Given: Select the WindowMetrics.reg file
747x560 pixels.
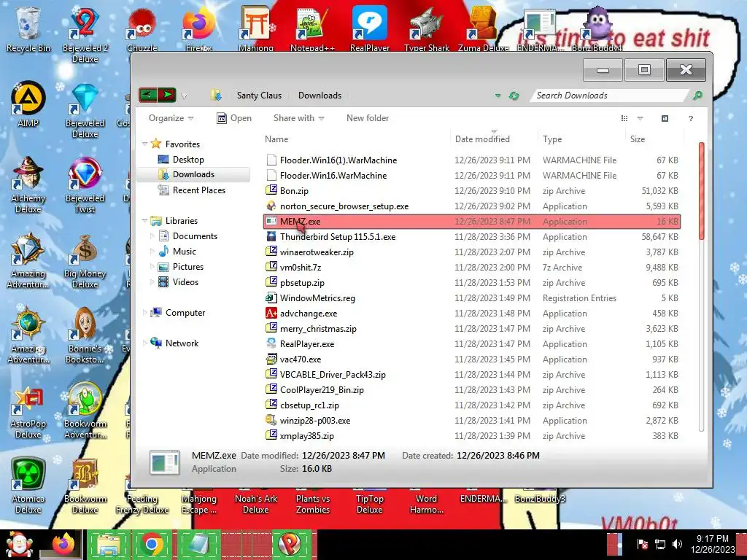Looking at the screenshot, I should click(x=472, y=298).
